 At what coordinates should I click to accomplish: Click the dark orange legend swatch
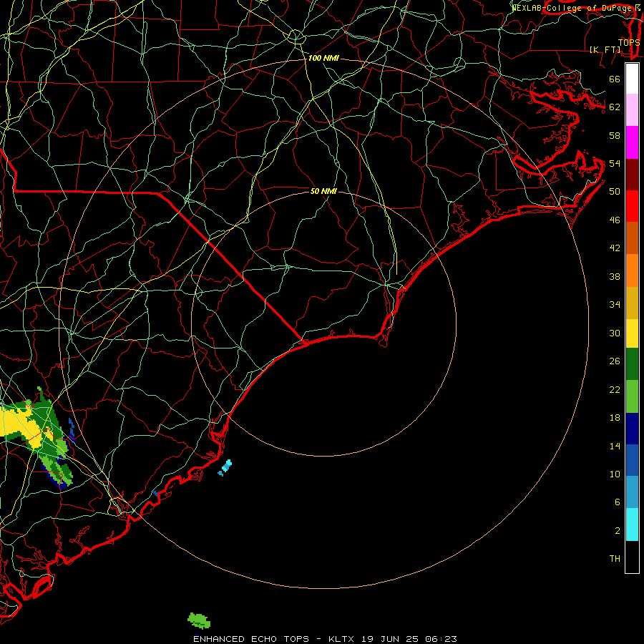tap(632, 238)
